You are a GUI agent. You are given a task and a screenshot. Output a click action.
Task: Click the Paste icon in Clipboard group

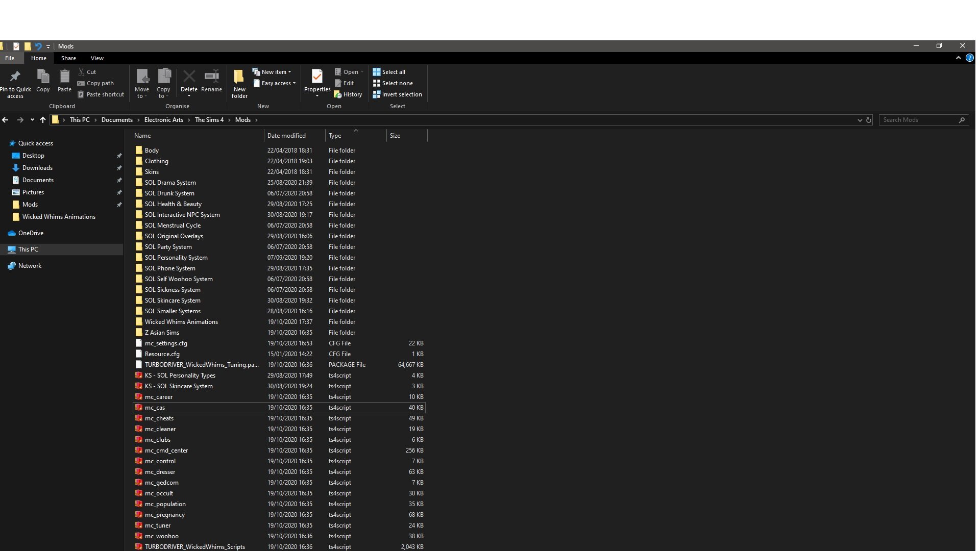[x=64, y=77]
